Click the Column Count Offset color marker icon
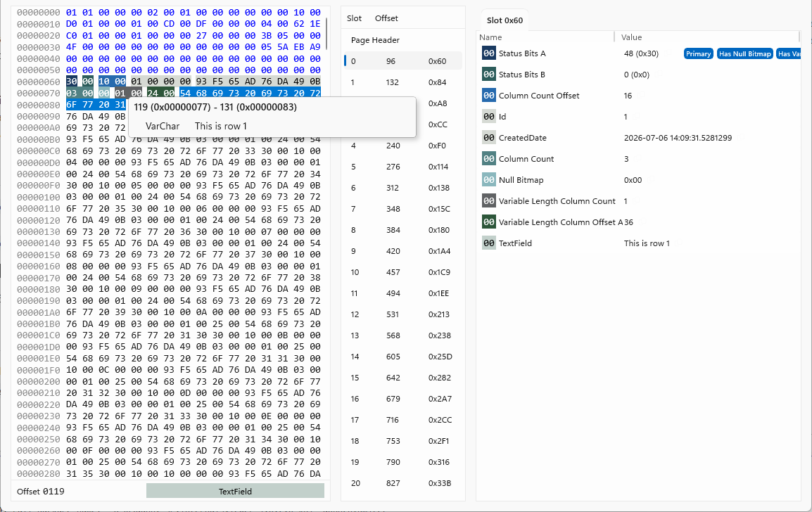 [489, 95]
